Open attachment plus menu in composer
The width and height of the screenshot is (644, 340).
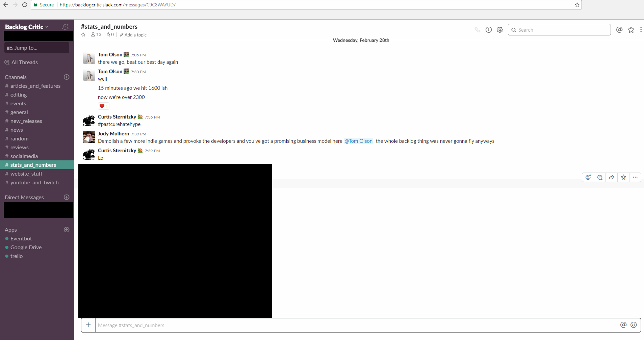(x=88, y=325)
